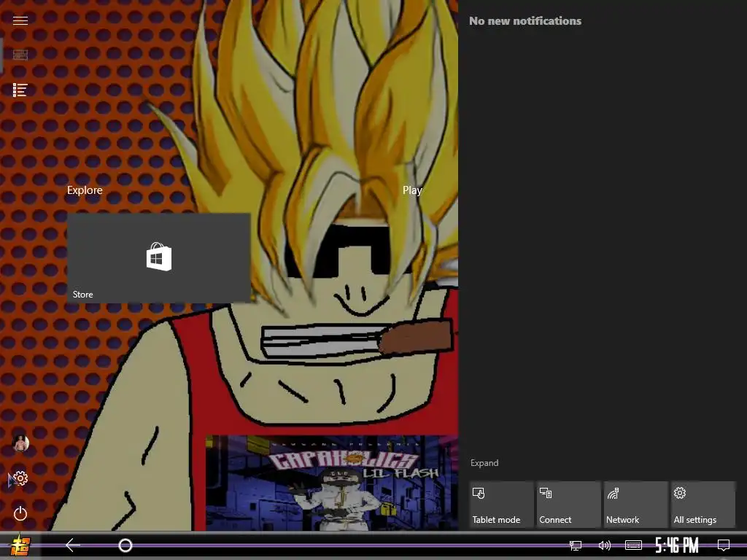Open the Power options button

(x=20, y=513)
